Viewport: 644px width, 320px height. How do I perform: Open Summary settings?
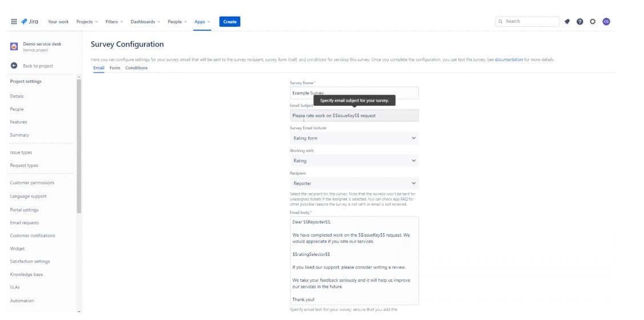(19, 135)
